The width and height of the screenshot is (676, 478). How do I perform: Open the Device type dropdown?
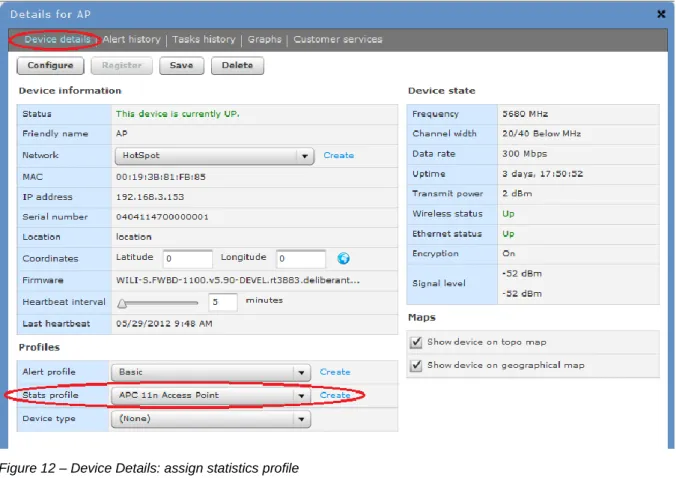tap(211, 419)
